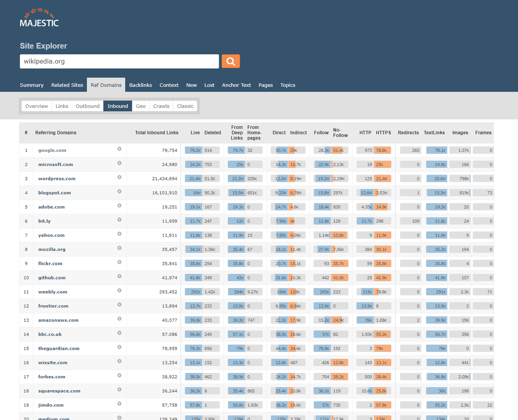Sort by Referring Domains column header
Viewport: 518px width, 420px height.
(x=56, y=133)
